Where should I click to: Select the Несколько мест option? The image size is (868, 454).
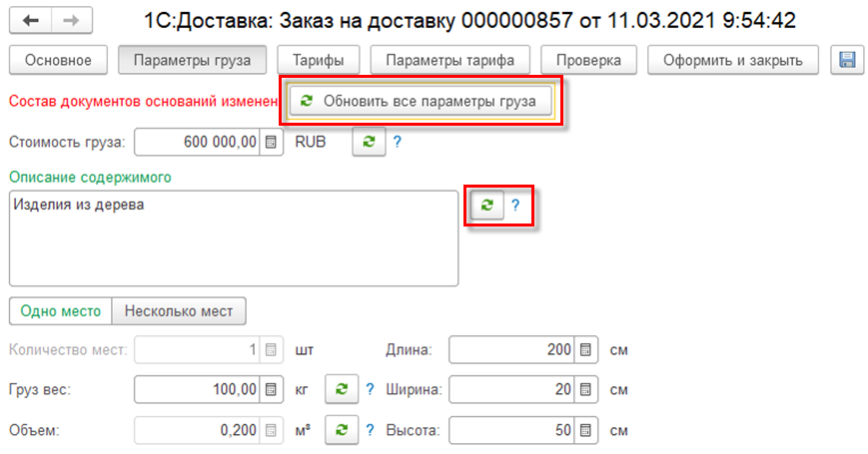click(179, 310)
